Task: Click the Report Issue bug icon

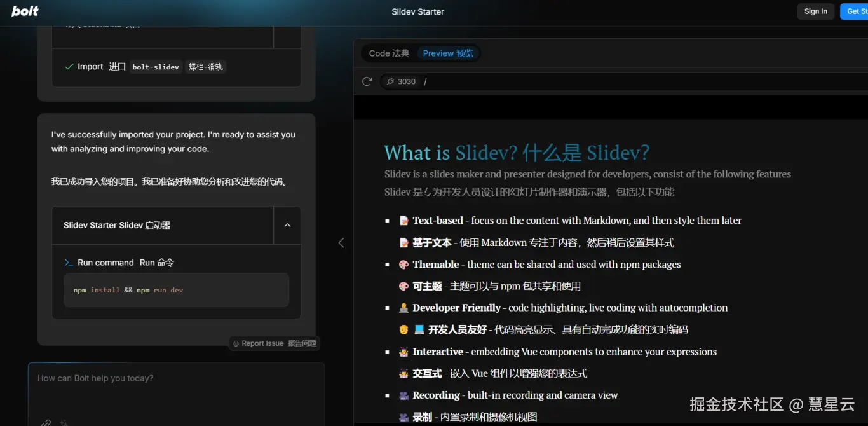Action: tap(236, 343)
